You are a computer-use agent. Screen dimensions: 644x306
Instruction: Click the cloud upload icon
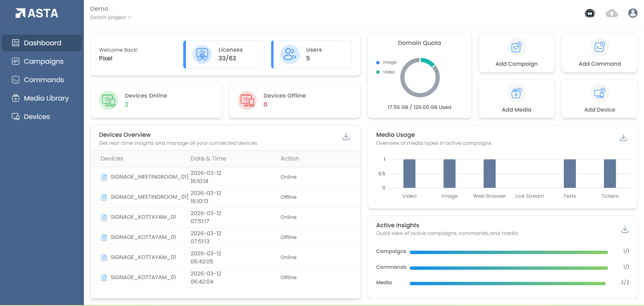(x=611, y=13)
